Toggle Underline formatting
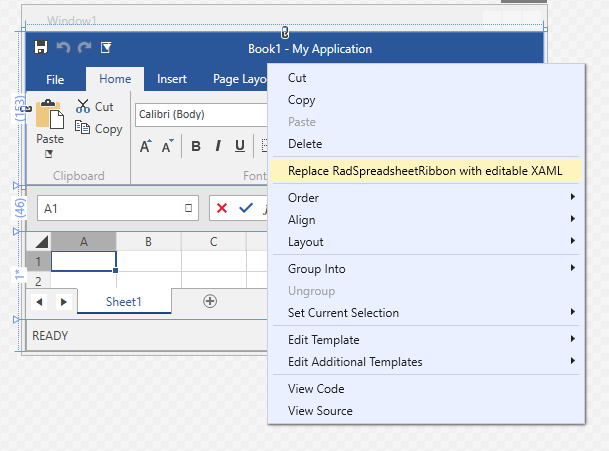Viewport: 609px width, 451px height. [240, 146]
